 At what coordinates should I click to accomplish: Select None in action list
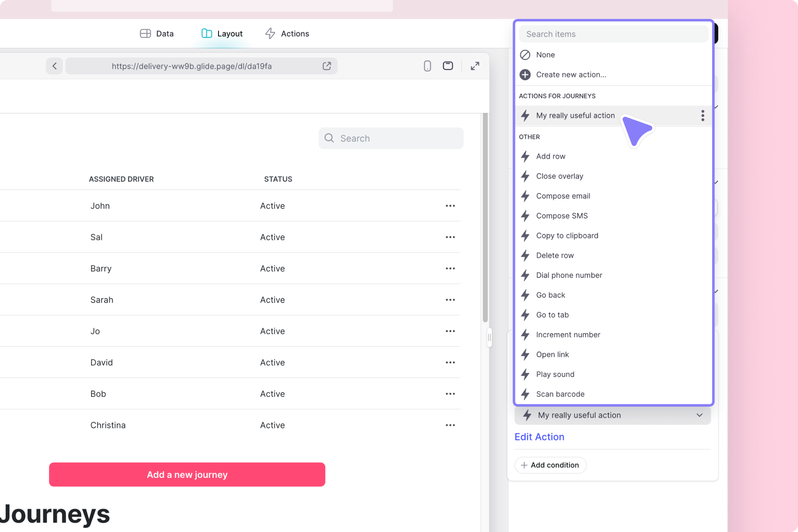545,55
